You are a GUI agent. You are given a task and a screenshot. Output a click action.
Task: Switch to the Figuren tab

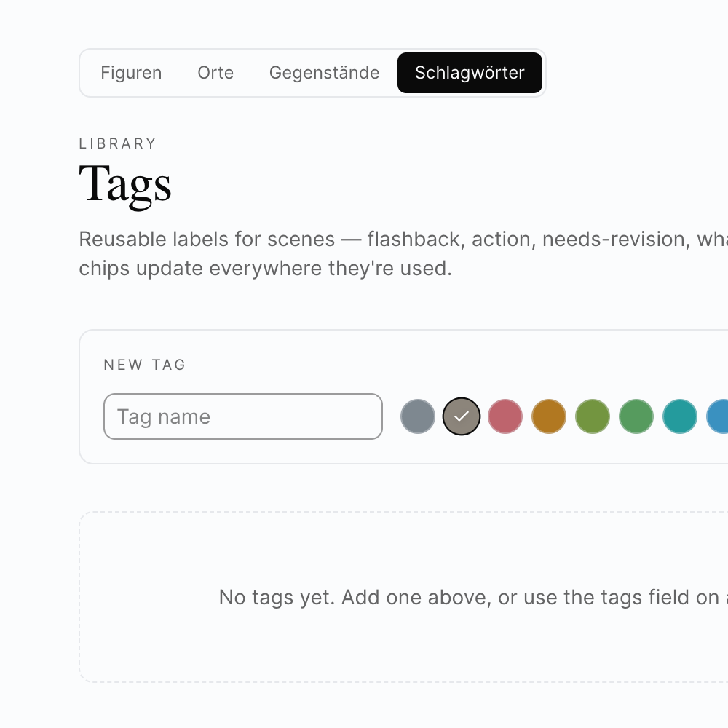point(131,73)
